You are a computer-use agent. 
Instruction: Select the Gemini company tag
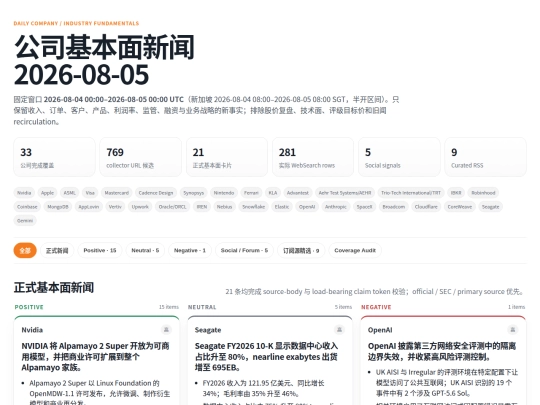coord(25,220)
